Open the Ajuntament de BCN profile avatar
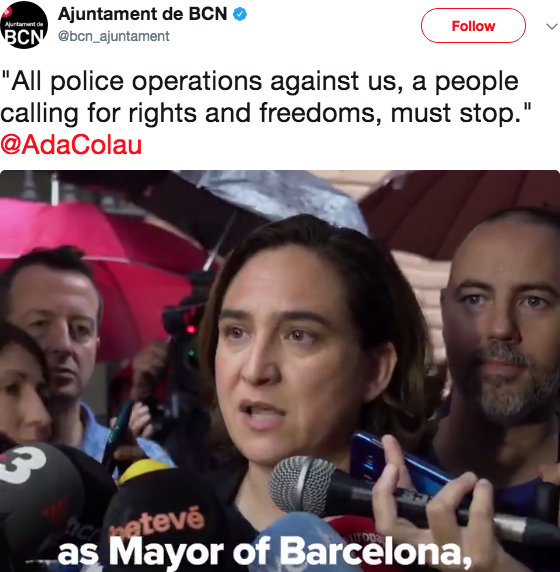This screenshot has width=560, height=572. (x=24, y=24)
